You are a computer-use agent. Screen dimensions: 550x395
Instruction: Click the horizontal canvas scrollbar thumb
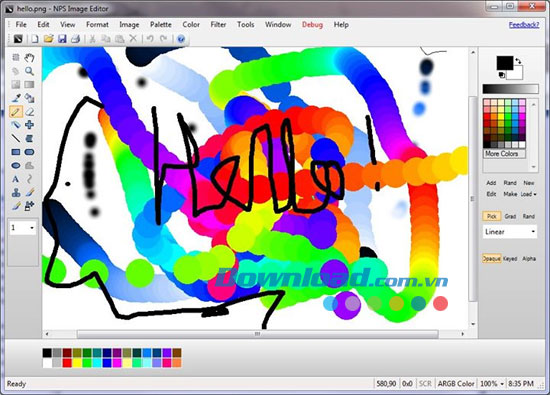(257, 334)
